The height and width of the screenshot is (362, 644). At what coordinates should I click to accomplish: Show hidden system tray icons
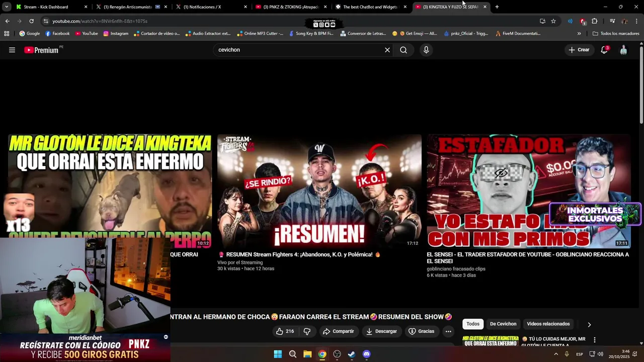[x=556, y=354]
